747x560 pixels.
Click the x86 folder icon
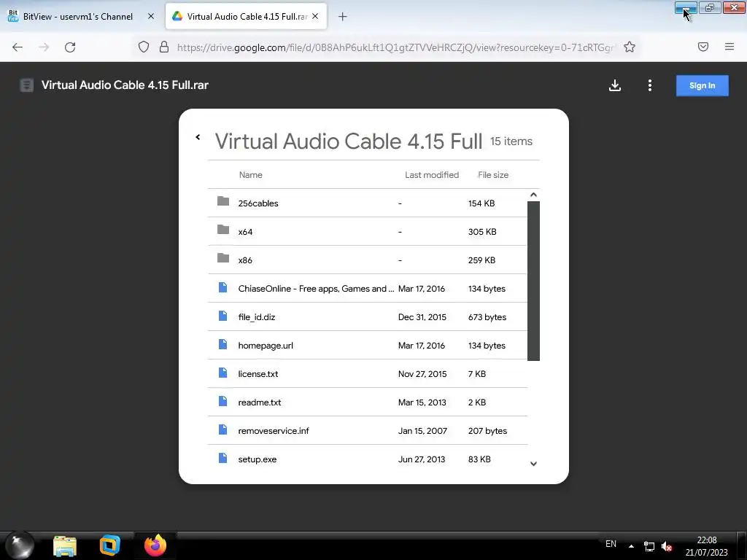[223, 259]
